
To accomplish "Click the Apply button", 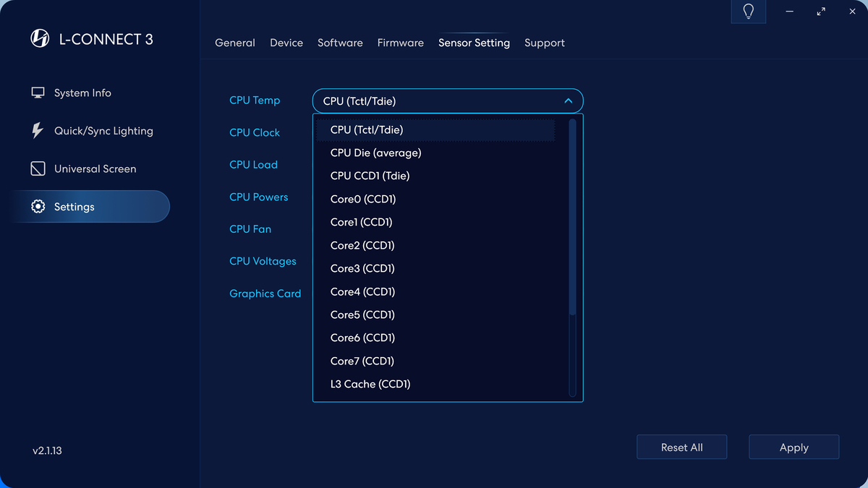I will [x=793, y=448].
